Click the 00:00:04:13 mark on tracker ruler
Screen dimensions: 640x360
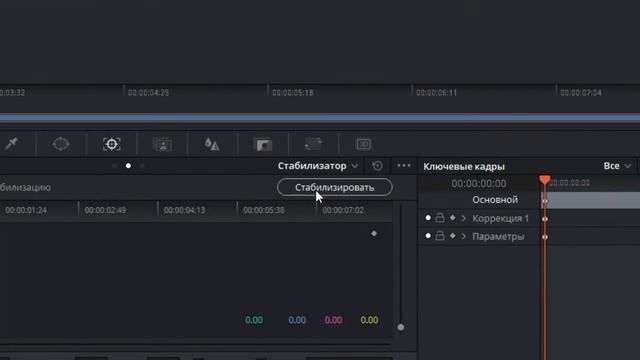tap(184, 210)
